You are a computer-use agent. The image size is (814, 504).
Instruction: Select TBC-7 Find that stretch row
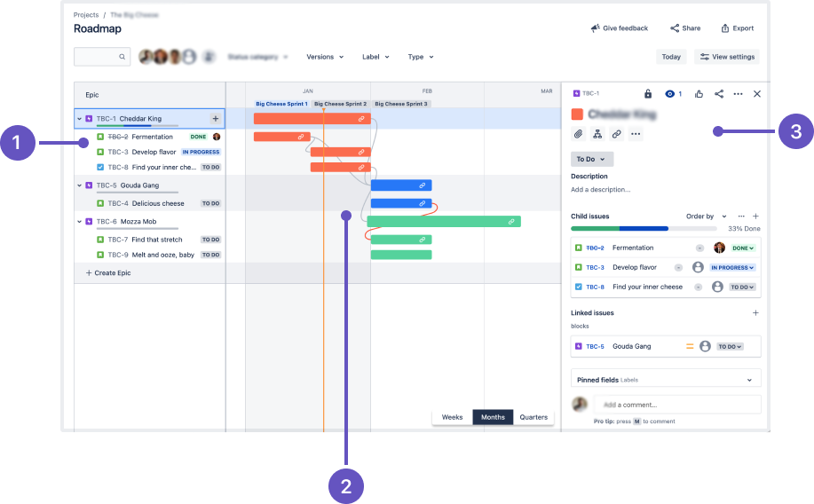pos(149,240)
